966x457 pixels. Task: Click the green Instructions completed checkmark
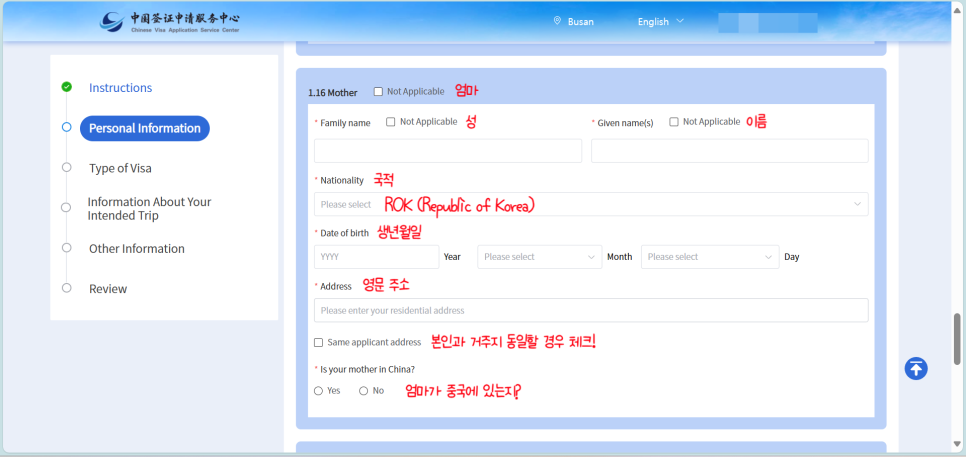67,87
